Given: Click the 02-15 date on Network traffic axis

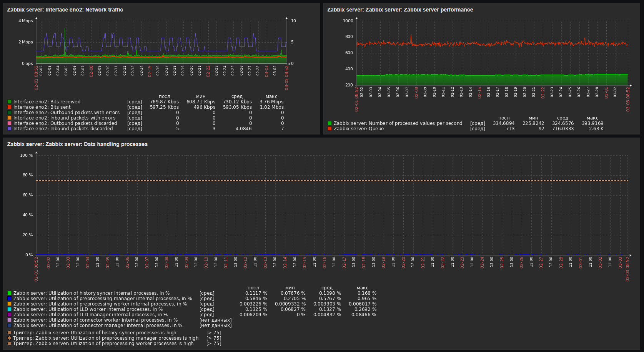Looking at the screenshot, I should tap(150, 71).
